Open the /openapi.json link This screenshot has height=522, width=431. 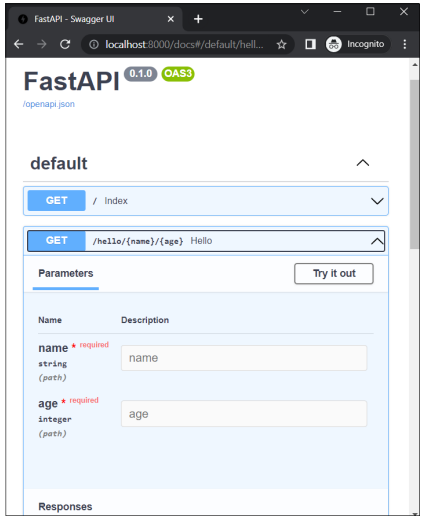point(49,104)
